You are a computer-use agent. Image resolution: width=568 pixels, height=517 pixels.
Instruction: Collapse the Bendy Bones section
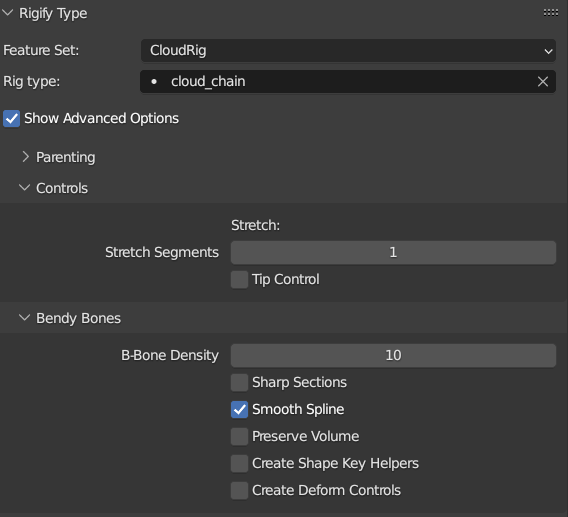pyautogui.click(x=24, y=318)
